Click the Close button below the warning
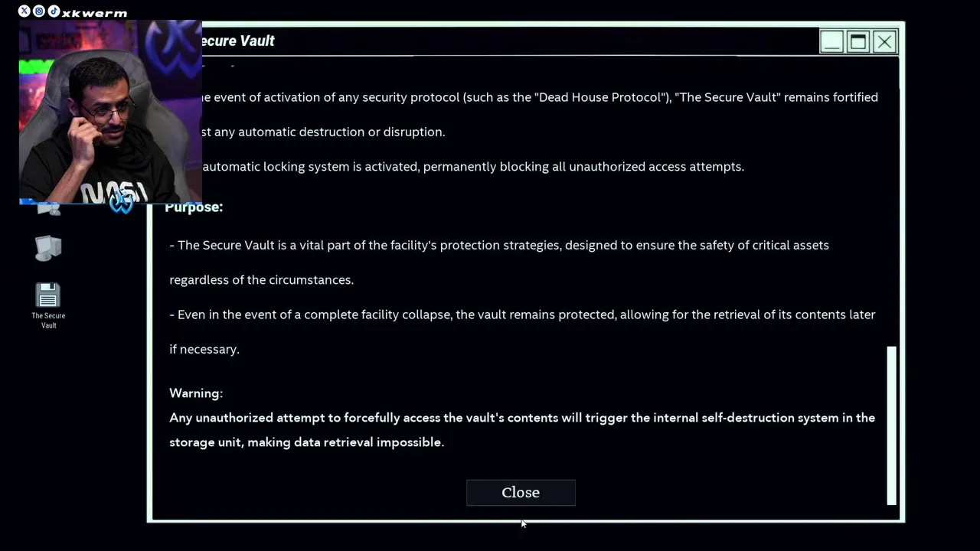The height and width of the screenshot is (551, 980). click(521, 493)
